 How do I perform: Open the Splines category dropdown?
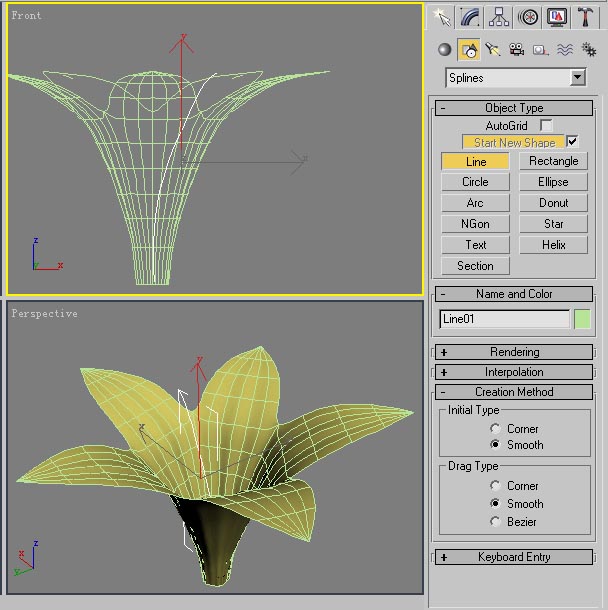[x=515, y=78]
